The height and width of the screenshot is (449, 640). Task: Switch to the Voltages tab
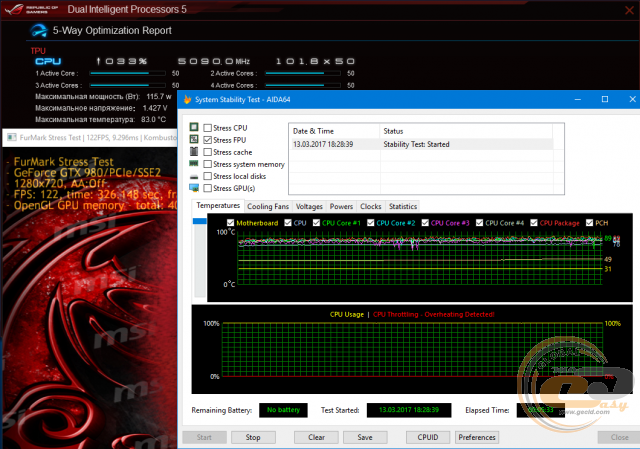coord(309,207)
